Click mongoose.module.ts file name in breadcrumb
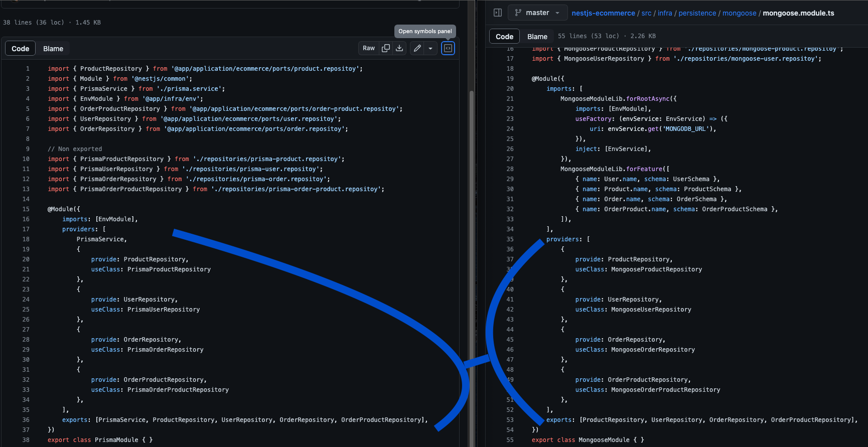Viewport: 868px width, 447px height. click(x=798, y=13)
